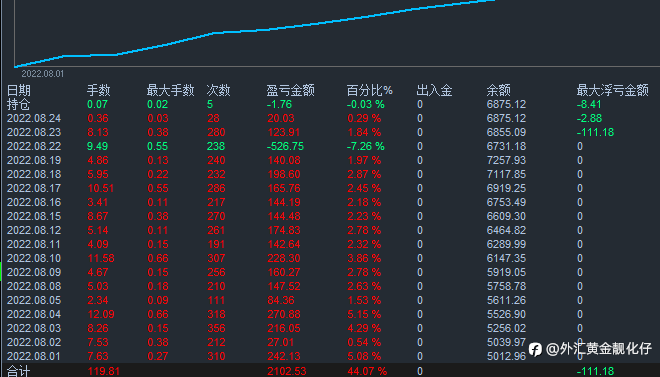Click balance value 5012.96
Screen dimensions: 660x377
pos(506,356)
